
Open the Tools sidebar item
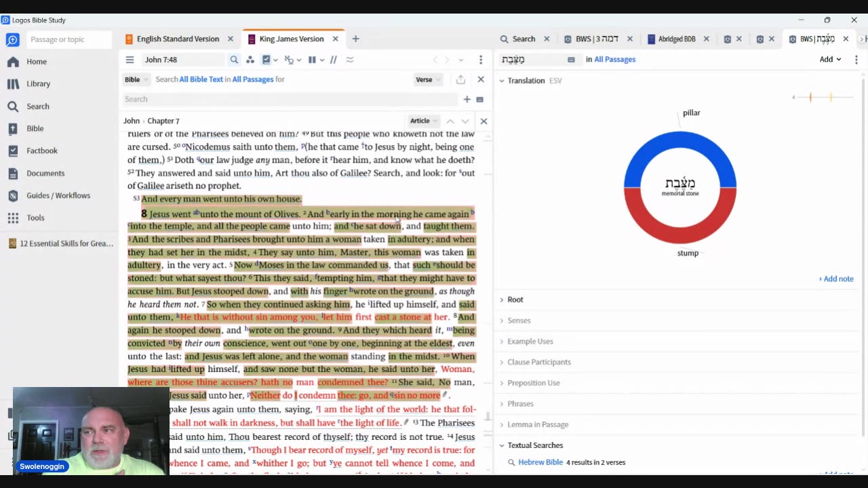pos(35,218)
